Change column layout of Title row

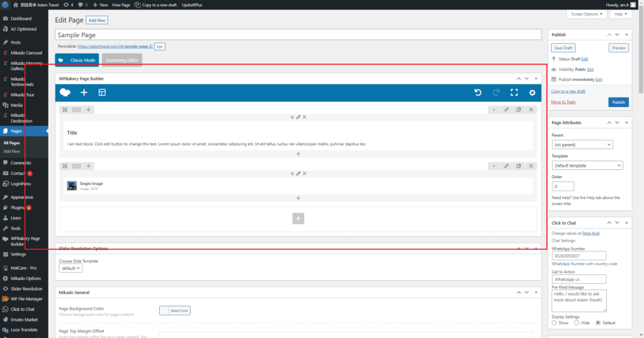point(76,110)
